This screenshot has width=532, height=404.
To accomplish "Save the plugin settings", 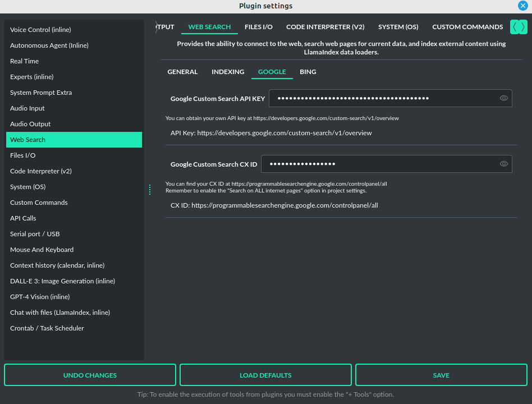I will click(441, 375).
